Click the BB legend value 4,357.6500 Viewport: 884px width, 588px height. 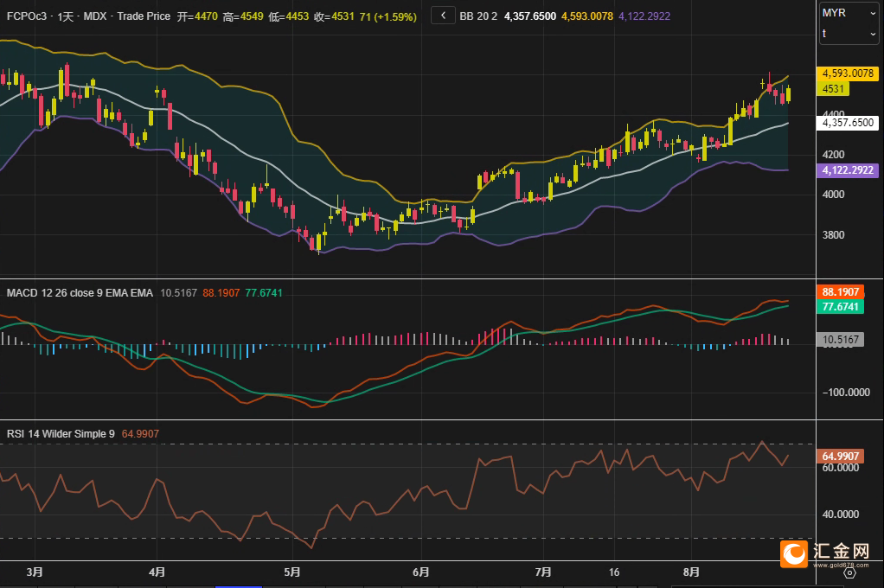530,16
